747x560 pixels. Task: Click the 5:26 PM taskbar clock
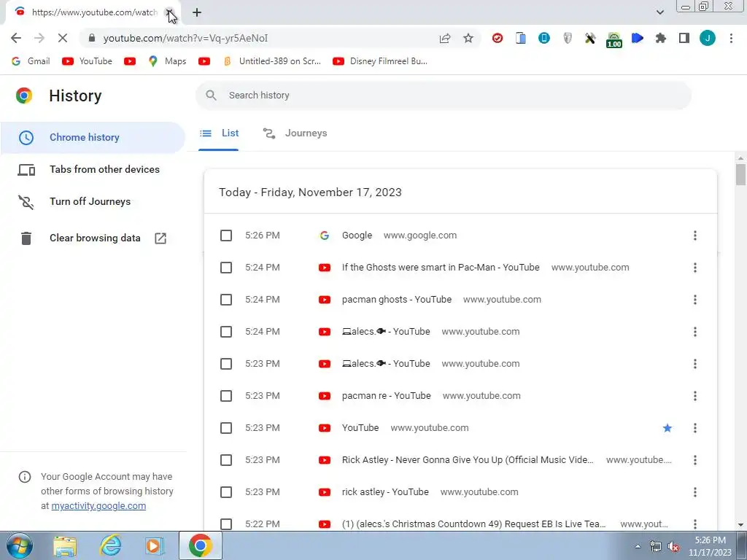(710, 546)
